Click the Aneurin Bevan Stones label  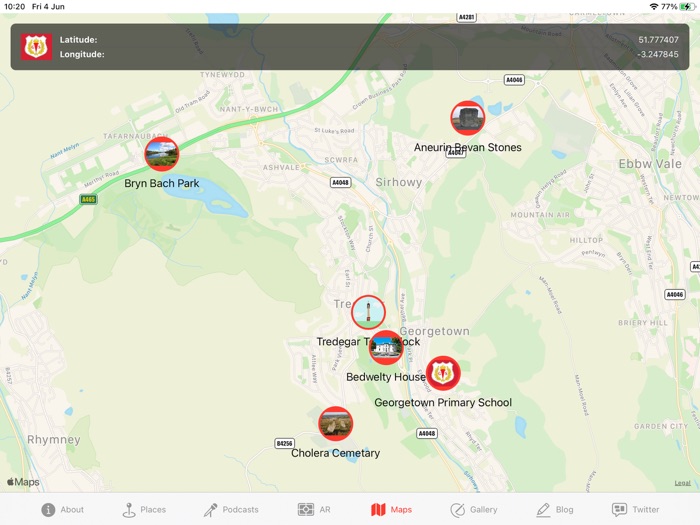[467, 147]
